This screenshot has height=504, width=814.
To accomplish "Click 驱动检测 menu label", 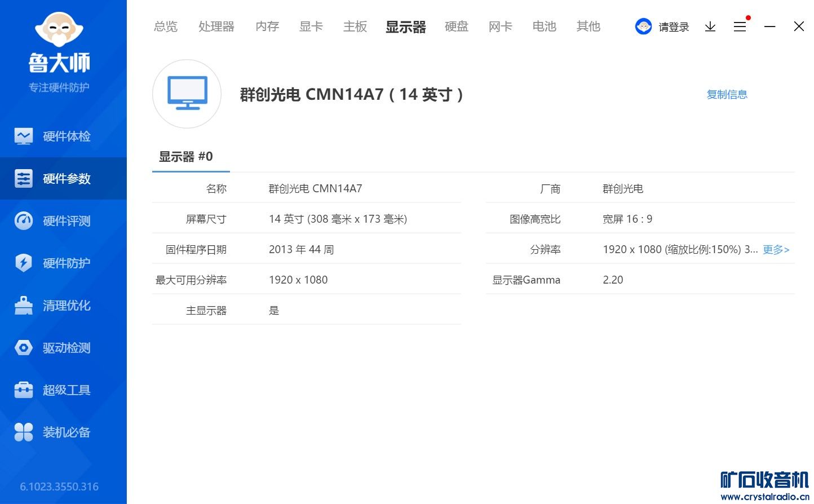I will pos(67,348).
